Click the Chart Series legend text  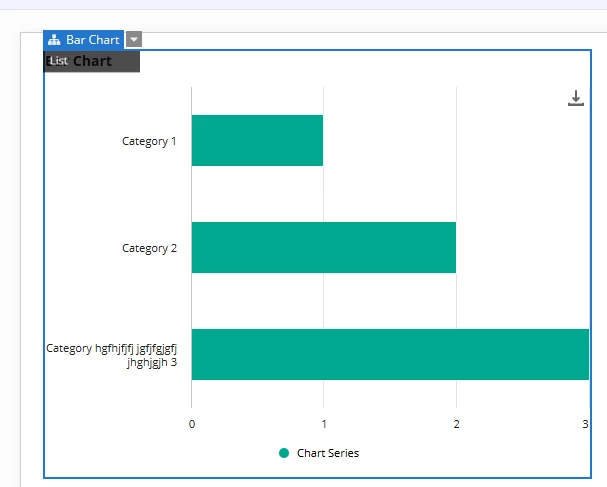[x=328, y=453]
